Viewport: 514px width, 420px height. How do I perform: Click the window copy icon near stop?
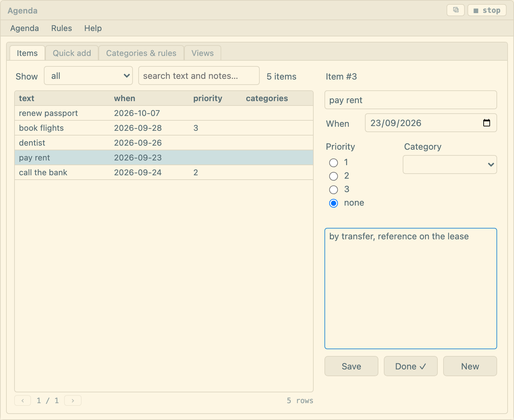[456, 10]
